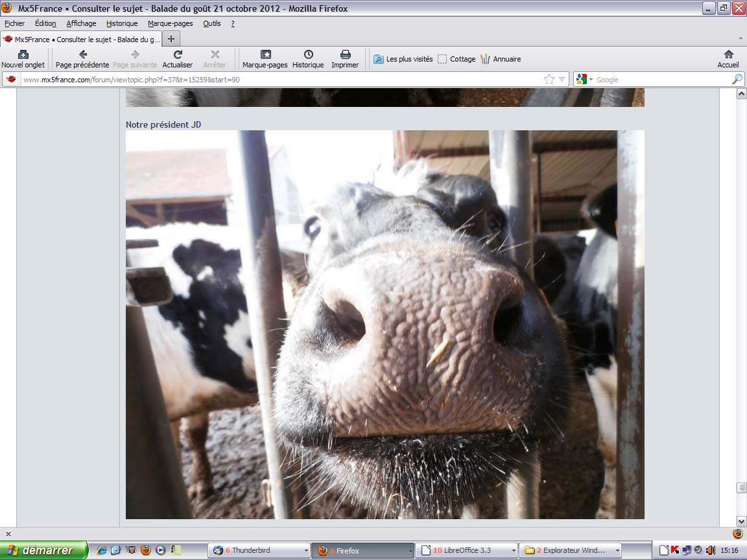The height and width of the screenshot is (560, 747).
Task: Click the cow nose photo
Action: click(x=385, y=324)
